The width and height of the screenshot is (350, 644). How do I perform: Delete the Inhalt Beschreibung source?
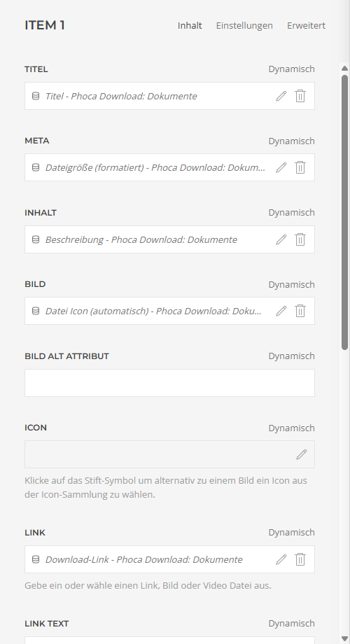300,239
